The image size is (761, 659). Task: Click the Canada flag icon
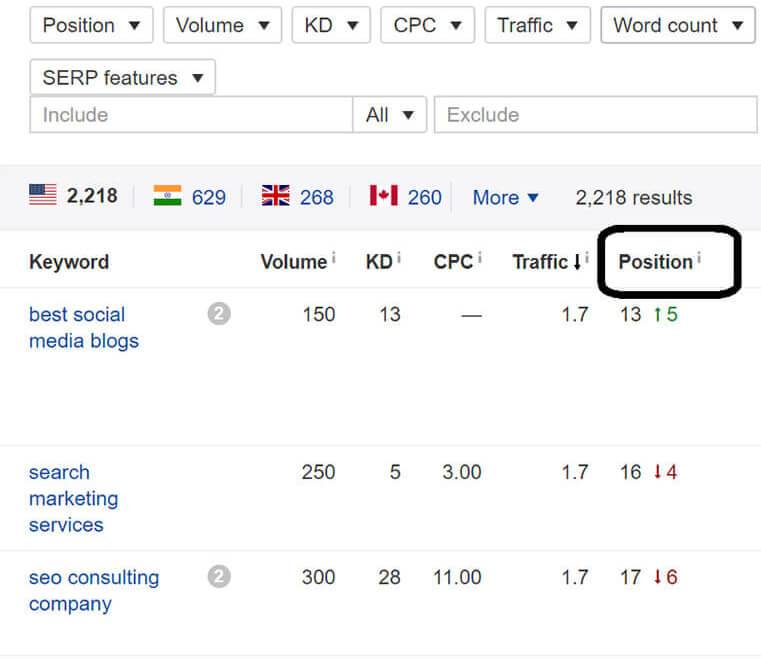pyautogui.click(x=383, y=196)
